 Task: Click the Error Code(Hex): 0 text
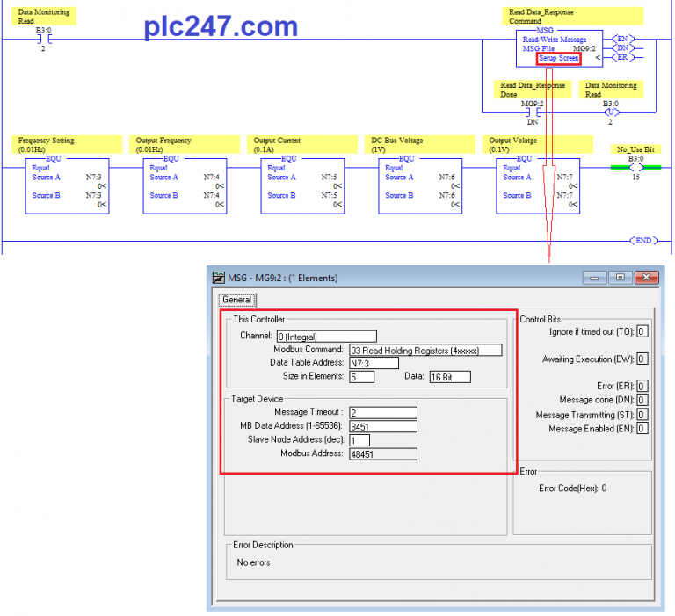[x=572, y=489]
